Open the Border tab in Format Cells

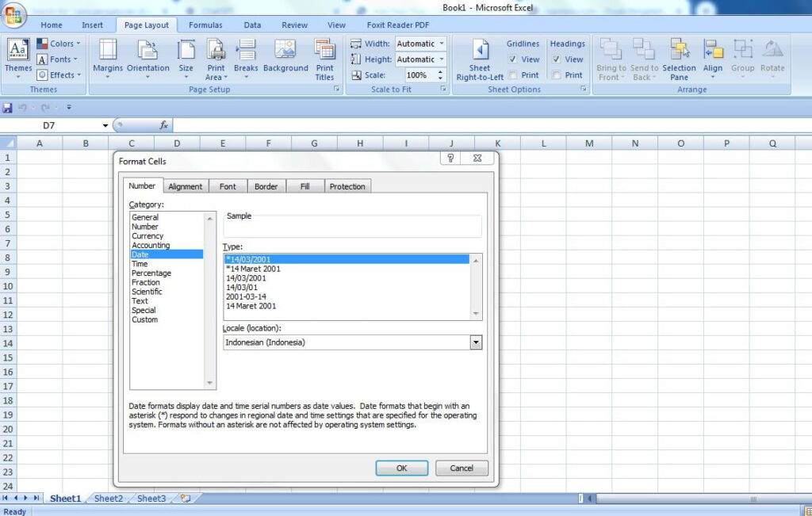tap(266, 186)
